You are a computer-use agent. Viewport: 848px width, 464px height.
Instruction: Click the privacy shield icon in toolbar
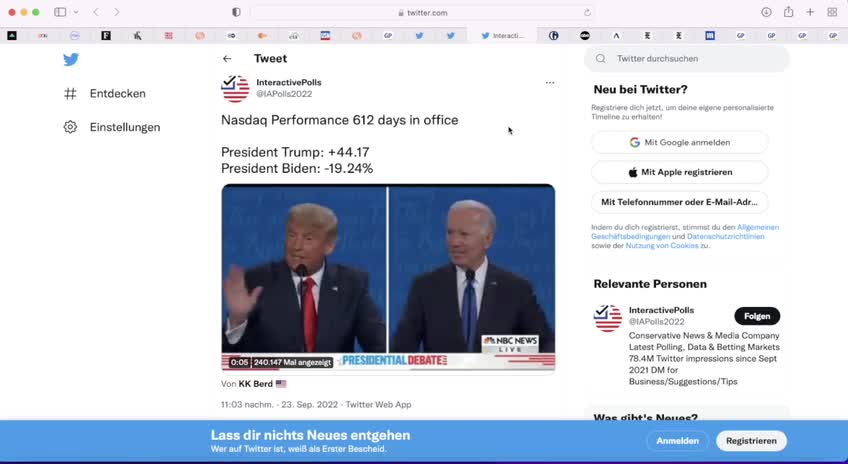pyautogui.click(x=236, y=12)
